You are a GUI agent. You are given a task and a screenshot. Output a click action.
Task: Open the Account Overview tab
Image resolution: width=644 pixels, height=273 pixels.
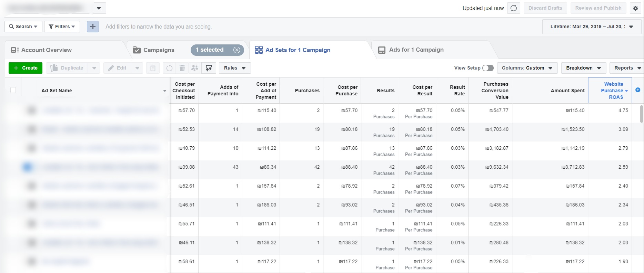tap(46, 50)
